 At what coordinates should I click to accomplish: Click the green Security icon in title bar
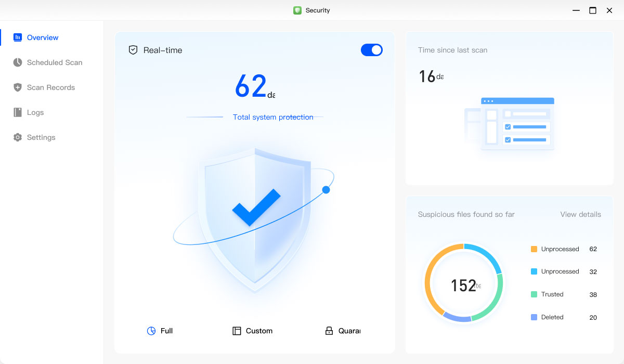[x=297, y=10]
